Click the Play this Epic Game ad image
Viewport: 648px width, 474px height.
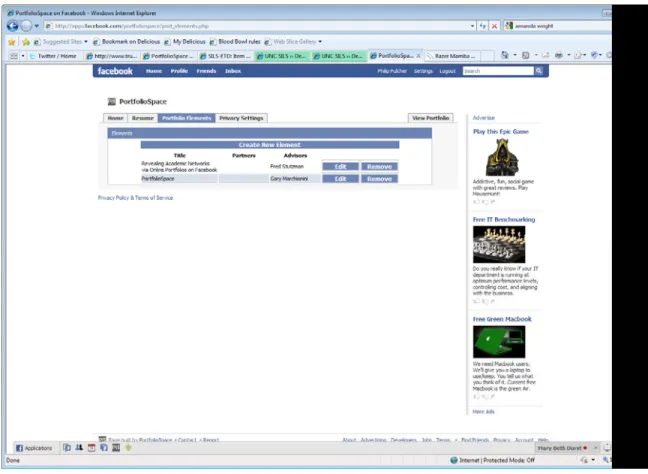(502, 157)
